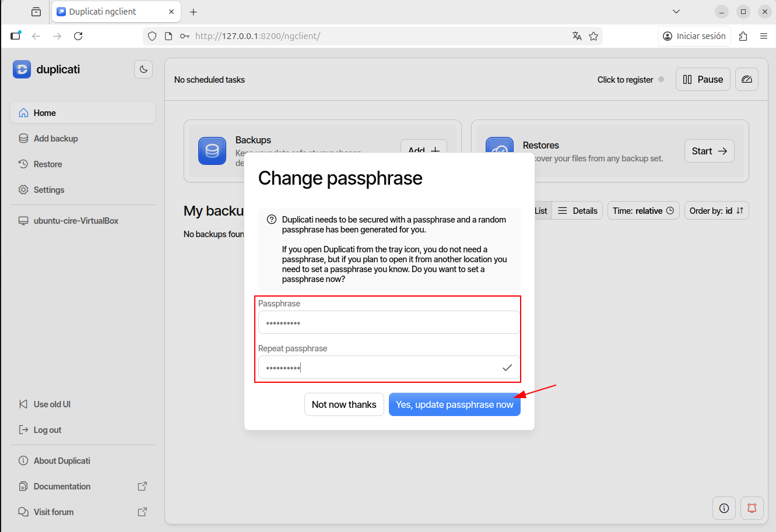Open the browser tab list chevron

click(x=676, y=11)
